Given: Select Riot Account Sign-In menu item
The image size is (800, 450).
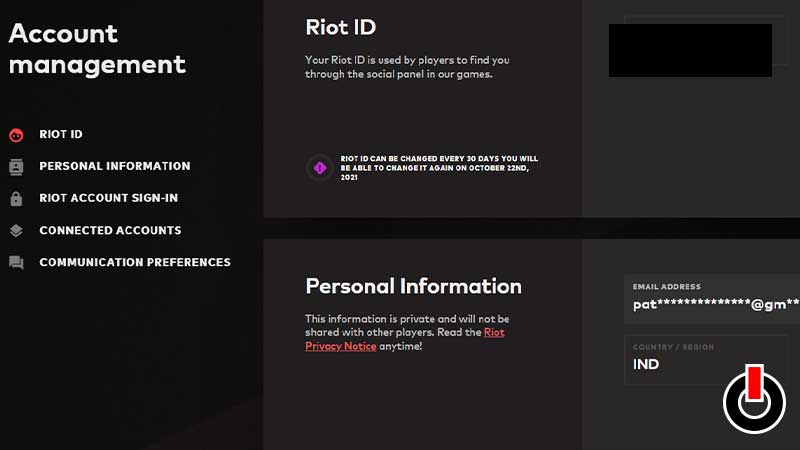Looking at the screenshot, I should (108, 198).
